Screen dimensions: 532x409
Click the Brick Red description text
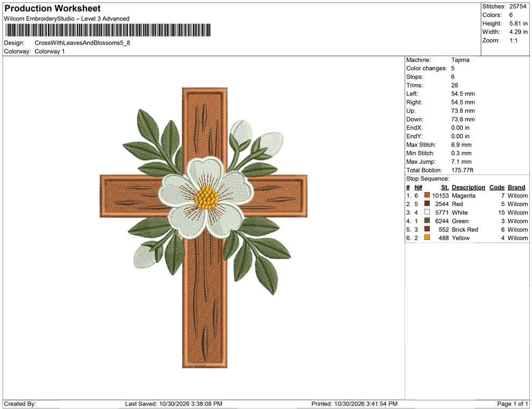465,229
